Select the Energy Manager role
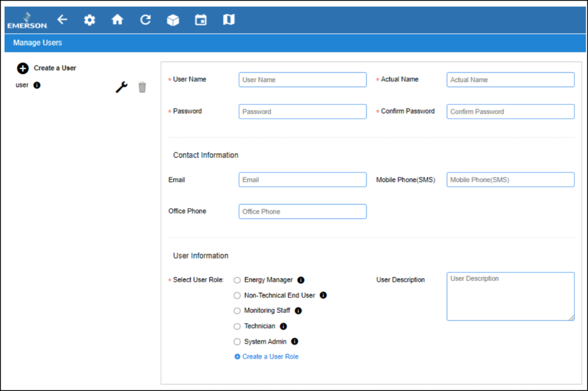588x391 pixels. pos(237,280)
